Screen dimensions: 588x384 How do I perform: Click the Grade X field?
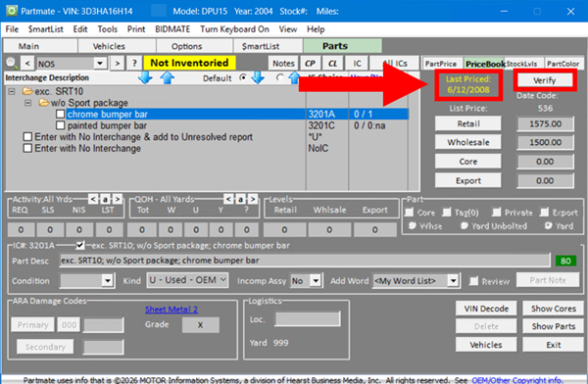click(x=200, y=325)
